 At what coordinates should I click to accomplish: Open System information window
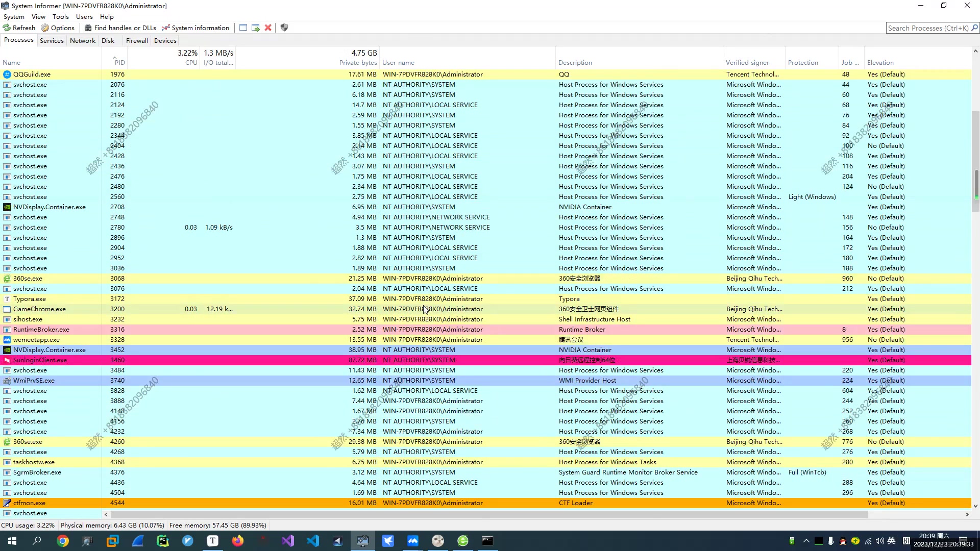pos(195,28)
